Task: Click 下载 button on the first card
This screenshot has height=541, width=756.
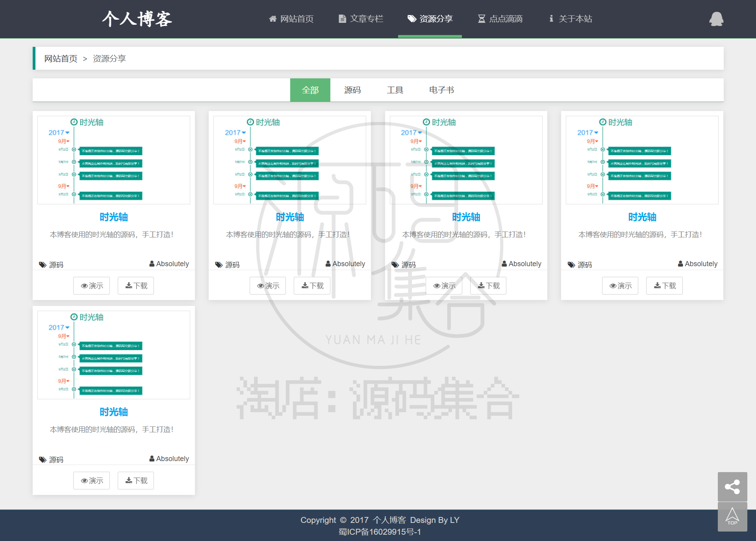Action: click(136, 286)
